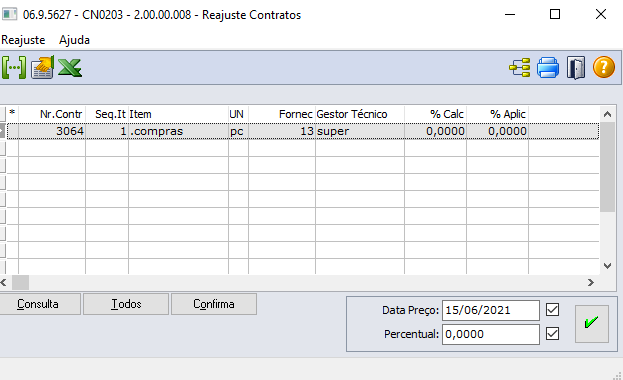Click the Nr.Contr column header
The image size is (623, 380).
point(52,114)
